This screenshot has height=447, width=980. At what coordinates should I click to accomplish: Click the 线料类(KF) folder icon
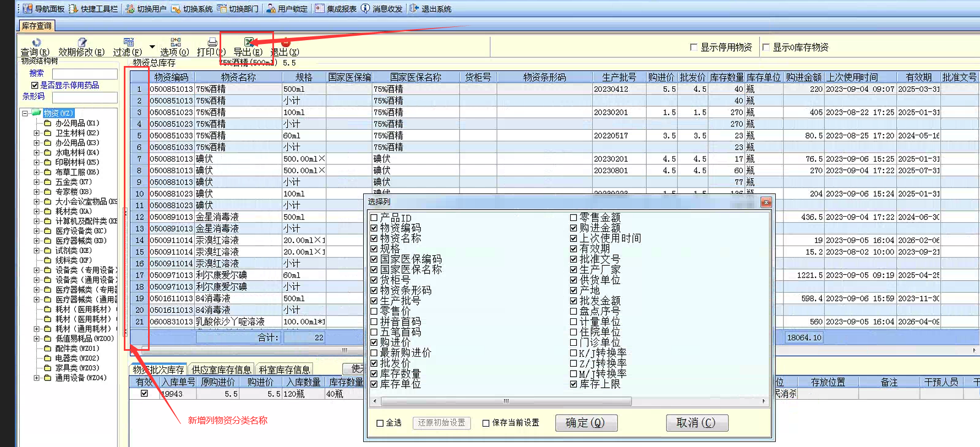point(48,260)
